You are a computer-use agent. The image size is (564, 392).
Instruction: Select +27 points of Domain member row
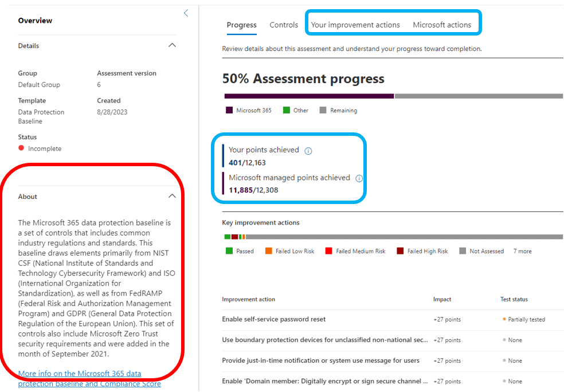point(447,381)
